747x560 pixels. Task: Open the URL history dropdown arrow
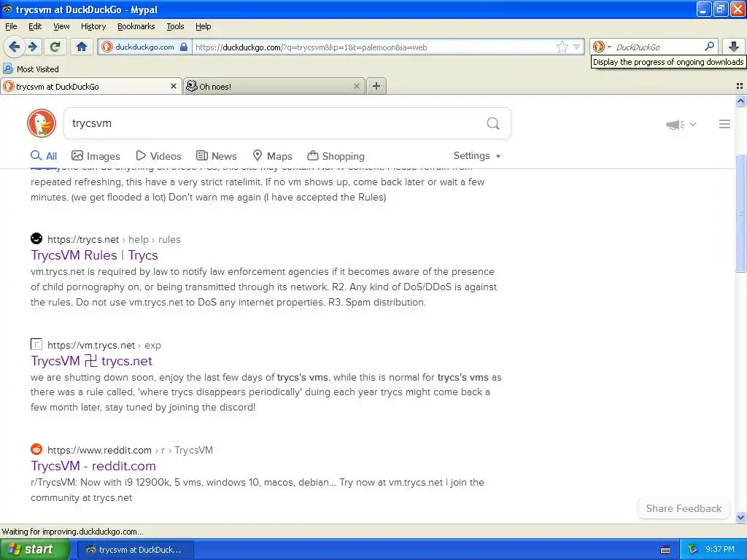pyautogui.click(x=577, y=47)
